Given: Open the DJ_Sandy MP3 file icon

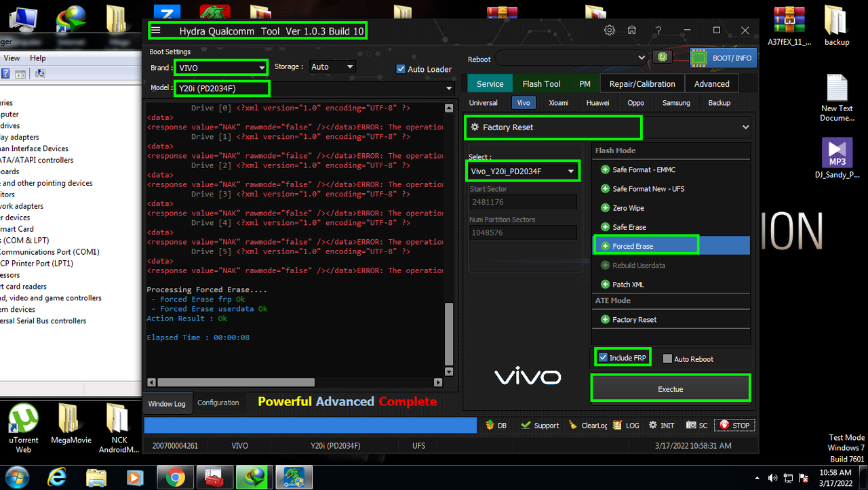Looking at the screenshot, I should click(837, 158).
